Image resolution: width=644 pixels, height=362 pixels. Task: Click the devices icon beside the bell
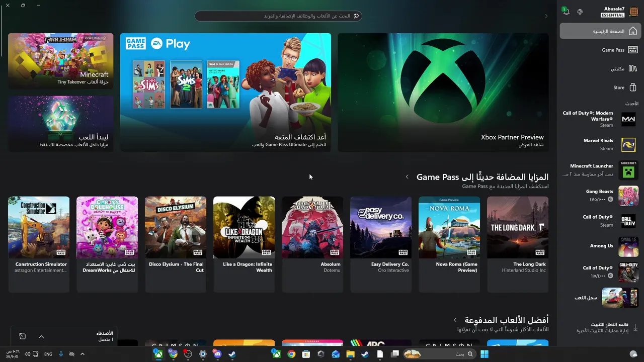(x=580, y=12)
